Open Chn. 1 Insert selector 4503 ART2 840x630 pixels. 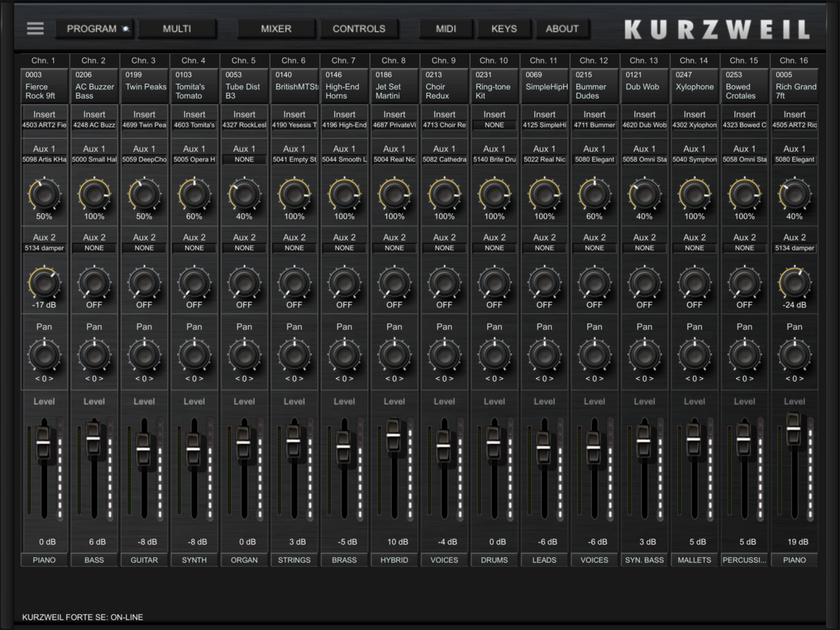click(44, 125)
